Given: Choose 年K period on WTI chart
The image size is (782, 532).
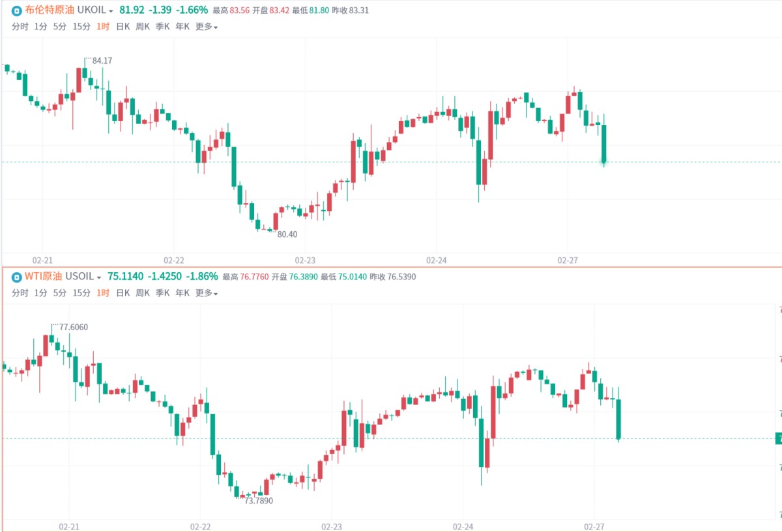Looking at the screenshot, I should point(182,293).
